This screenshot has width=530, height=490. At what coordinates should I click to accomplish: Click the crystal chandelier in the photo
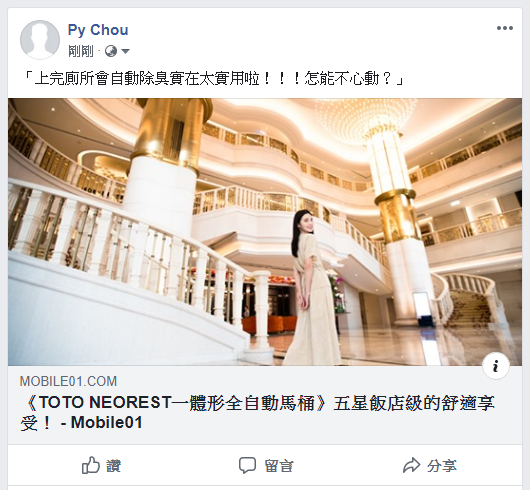(x=367, y=117)
